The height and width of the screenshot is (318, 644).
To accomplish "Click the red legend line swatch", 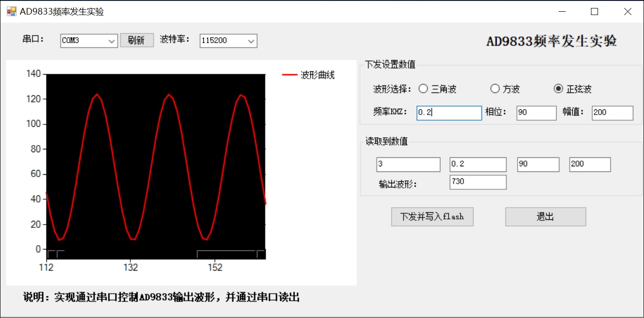I will coord(290,75).
